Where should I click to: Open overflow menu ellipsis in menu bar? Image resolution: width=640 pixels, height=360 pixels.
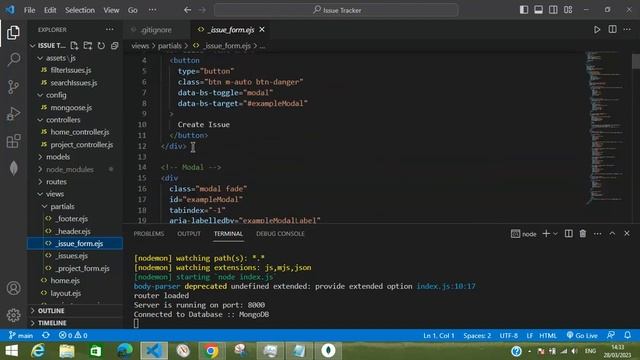(x=152, y=10)
